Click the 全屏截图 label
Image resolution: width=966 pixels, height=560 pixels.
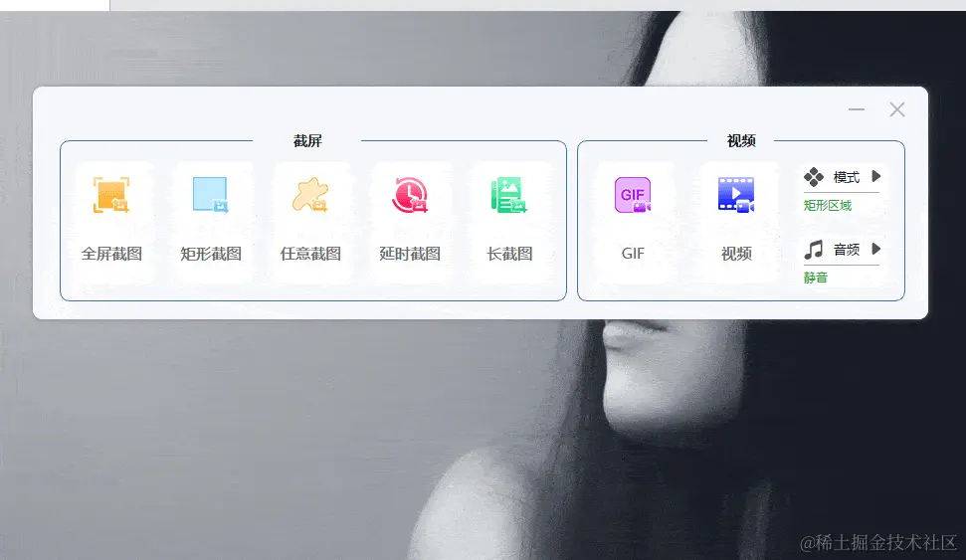(x=111, y=254)
